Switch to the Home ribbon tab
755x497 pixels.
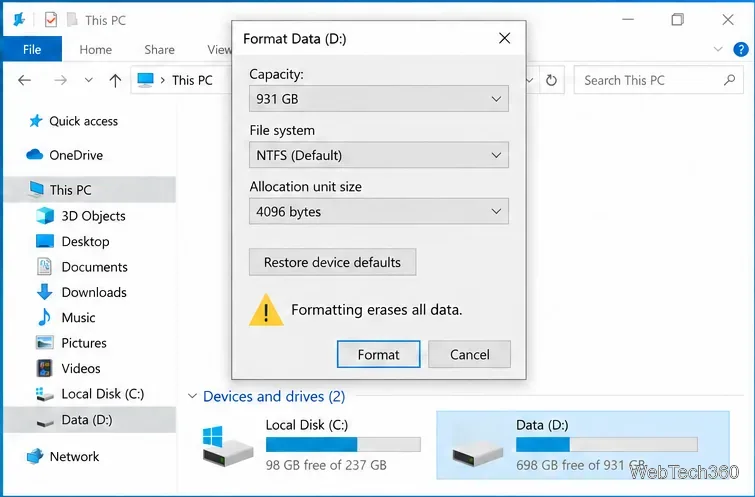(95, 49)
